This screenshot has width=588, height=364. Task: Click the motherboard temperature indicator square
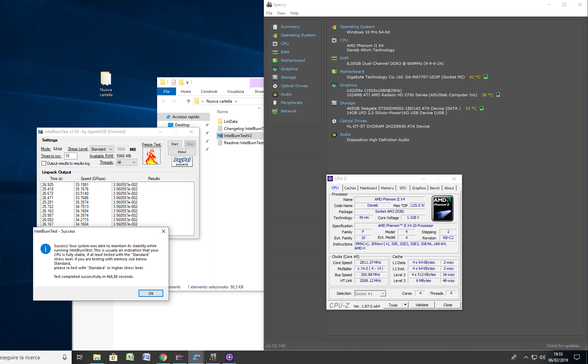486,77
